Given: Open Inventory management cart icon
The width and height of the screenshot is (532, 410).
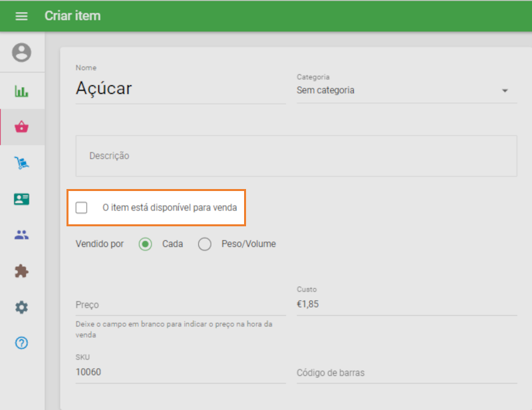Looking at the screenshot, I should pos(21,163).
